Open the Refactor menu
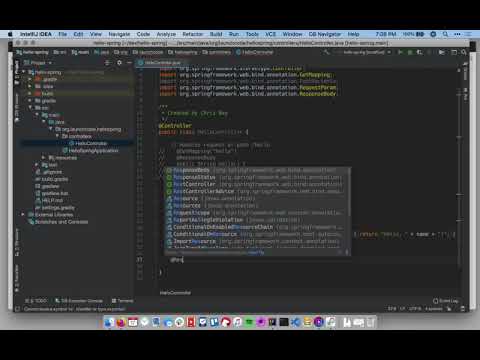Viewport: 480px width, 360px height. (x=192, y=34)
